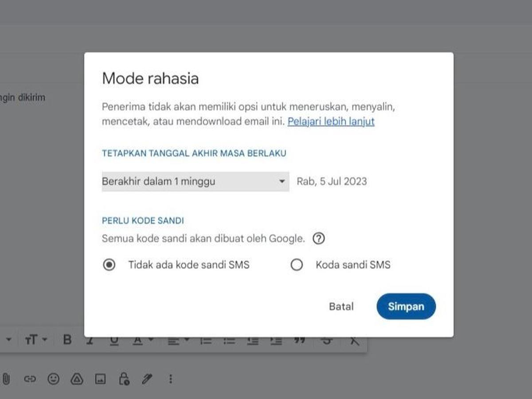Open the text size menu
This screenshot has height=399, width=532.
[35, 340]
